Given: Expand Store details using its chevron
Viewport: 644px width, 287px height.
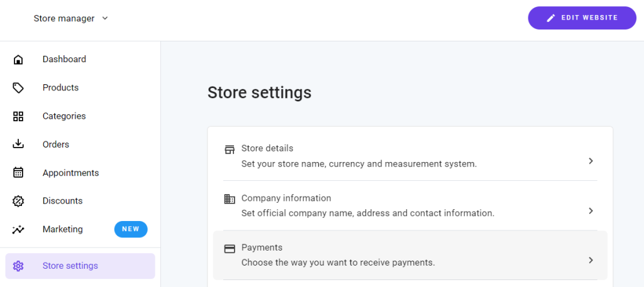Looking at the screenshot, I should pyautogui.click(x=591, y=161).
